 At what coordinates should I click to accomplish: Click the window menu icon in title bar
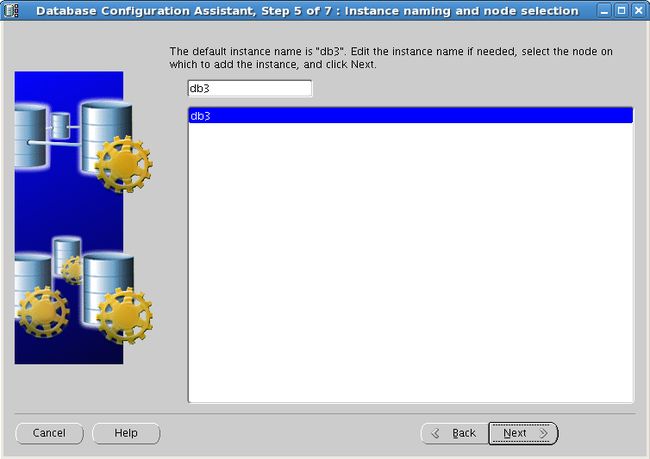[x=11, y=10]
